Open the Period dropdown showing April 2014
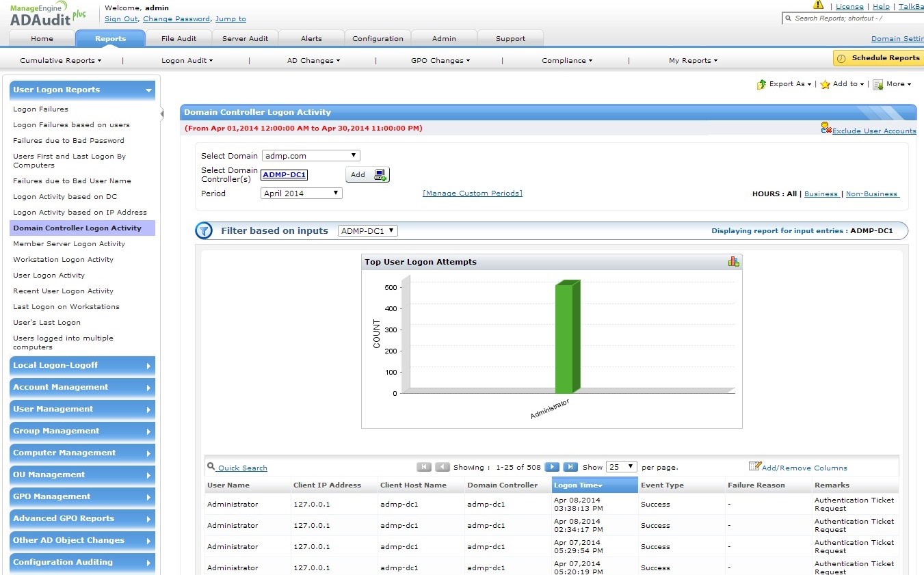This screenshot has height=575, width=924. (302, 193)
